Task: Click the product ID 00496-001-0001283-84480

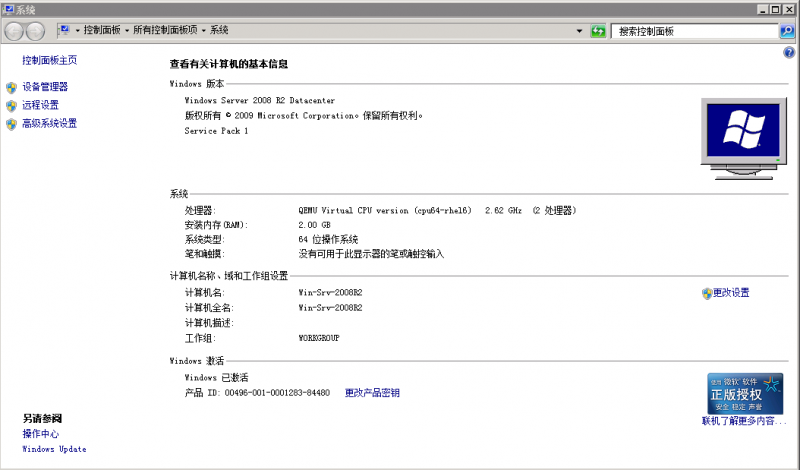Action: 277,393
